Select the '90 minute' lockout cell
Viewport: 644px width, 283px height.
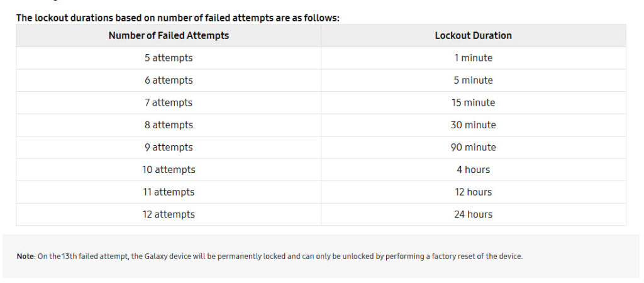point(473,147)
